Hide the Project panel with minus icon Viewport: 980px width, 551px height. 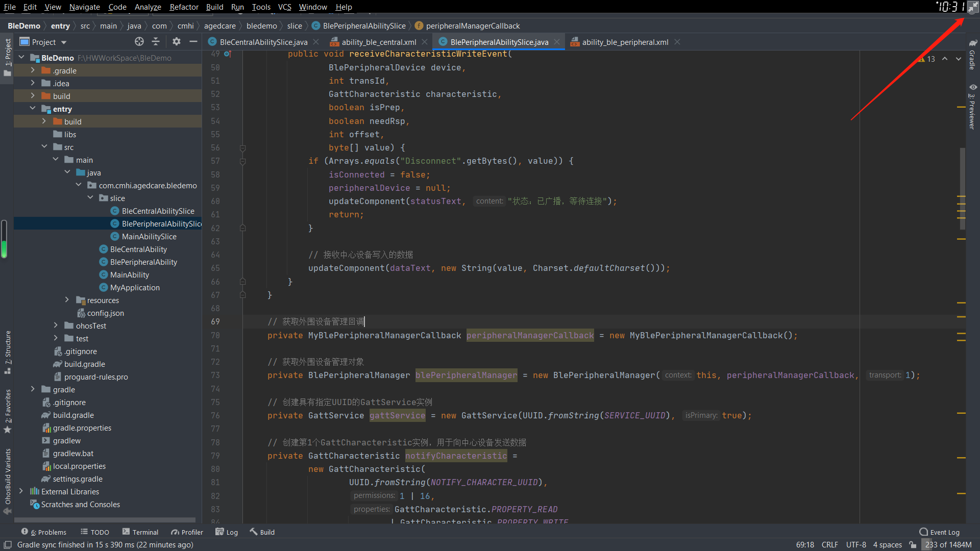coord(193,42)
